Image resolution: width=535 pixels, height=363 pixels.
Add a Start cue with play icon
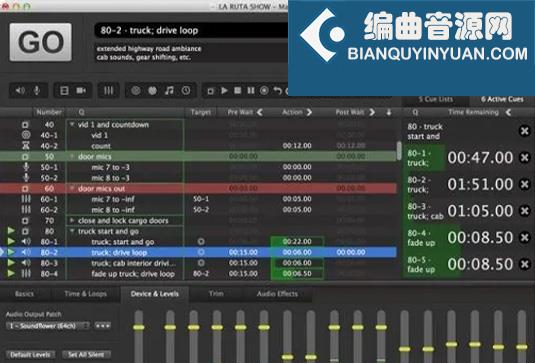[224, 90]
